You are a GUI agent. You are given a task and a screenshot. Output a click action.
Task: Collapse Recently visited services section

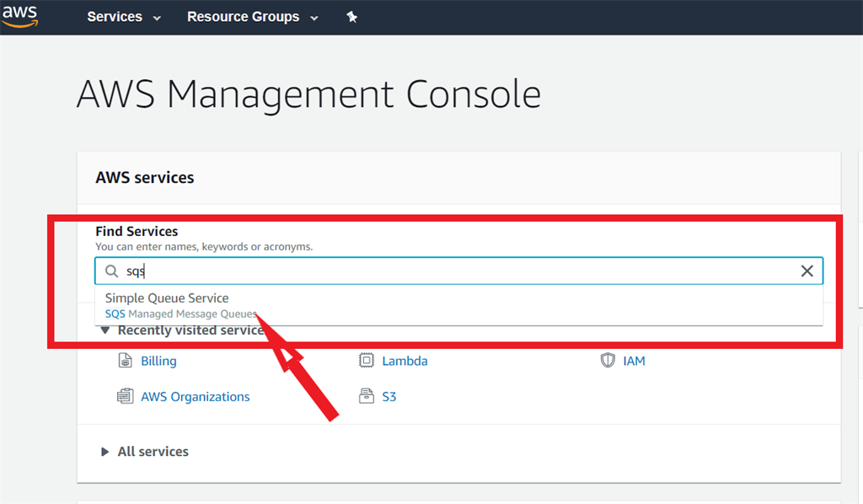105,330
